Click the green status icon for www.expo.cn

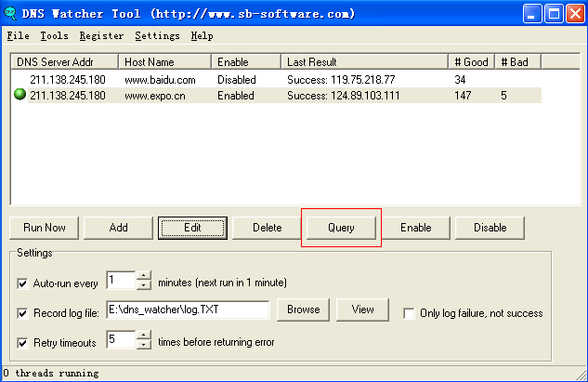point(20,95)
